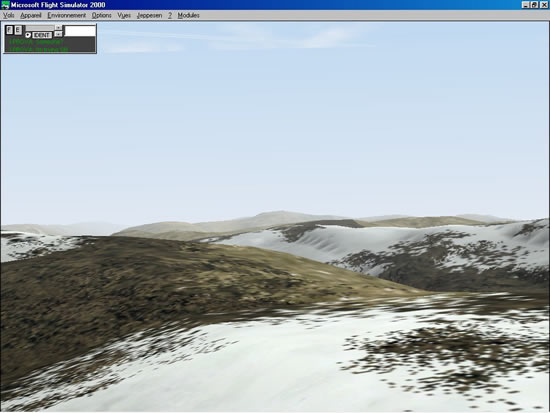Click the upper small arrow button in panel
Screen dimensions: 550x413
click(x=59, y=28)
